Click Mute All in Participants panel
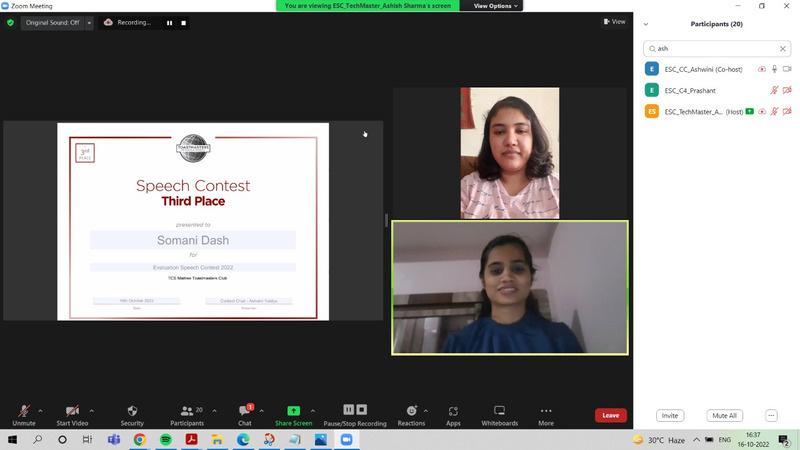 (x=724, y=416)
